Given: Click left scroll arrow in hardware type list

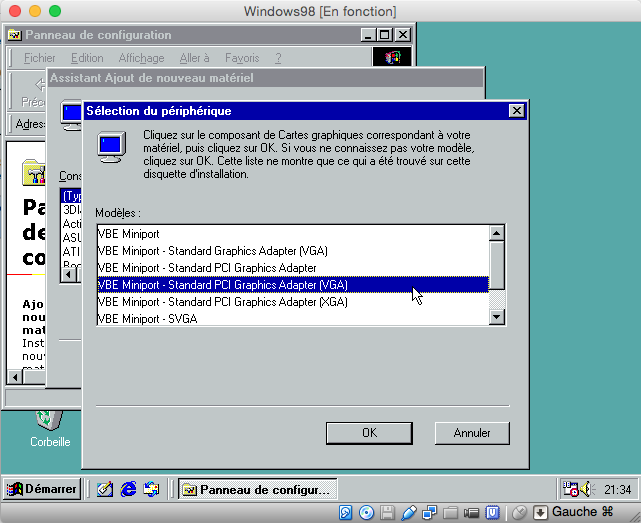Looking at the screenshot, I should click(x=69, y=275).
